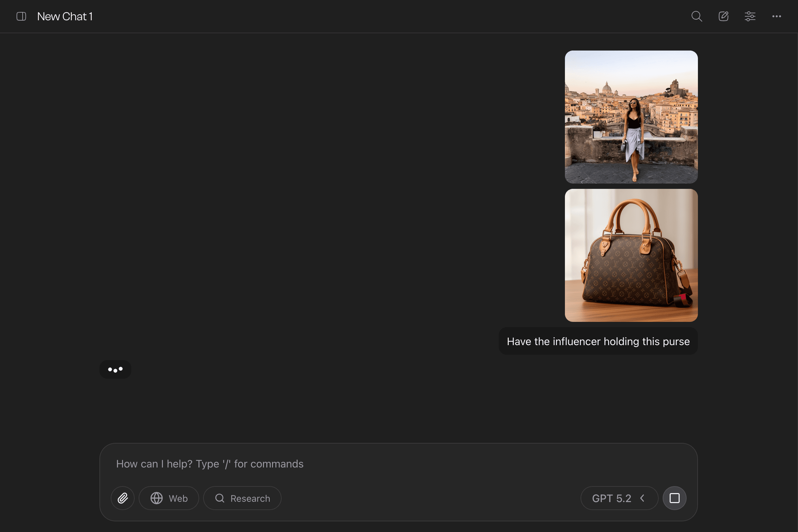Attach a file with the paperclip icon
The width and height of the screenshot is (798, 532).
pos(122,498)
